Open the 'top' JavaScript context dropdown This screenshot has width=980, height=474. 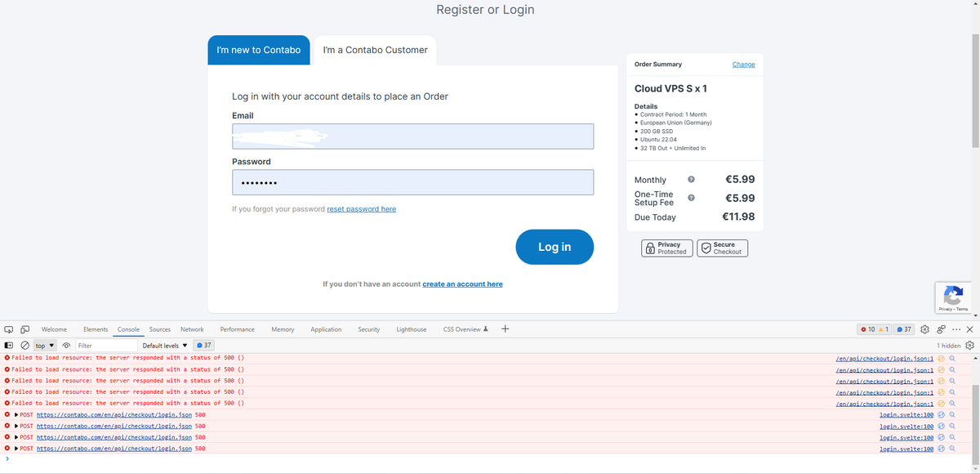[45, 346]
